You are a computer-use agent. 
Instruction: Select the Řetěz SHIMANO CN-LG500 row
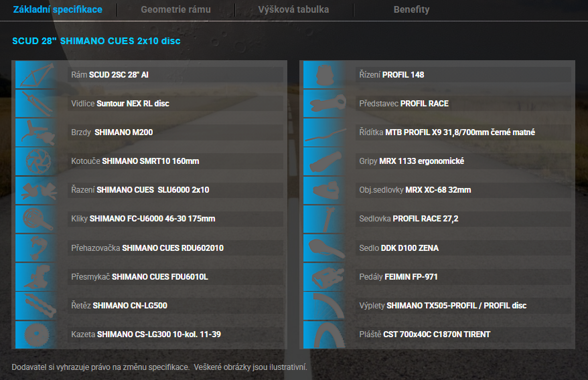[x=175, y=306]
